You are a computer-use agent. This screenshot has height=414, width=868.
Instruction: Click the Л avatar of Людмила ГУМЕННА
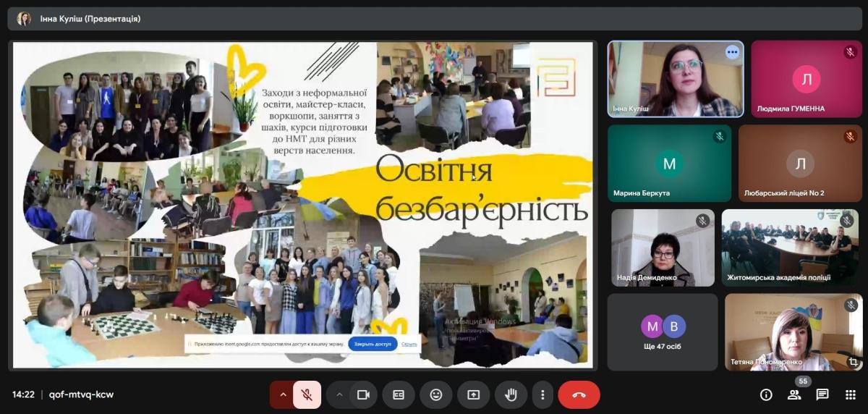coord(806,79)
